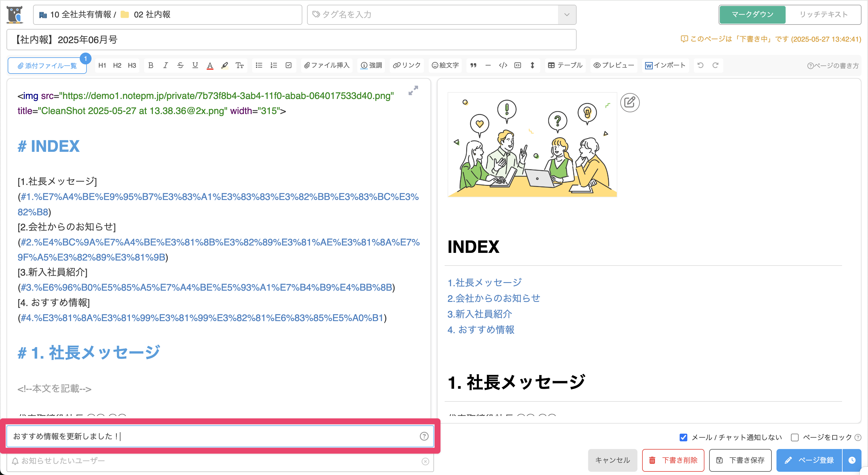Register page with ページ登録

click(809, 460)
